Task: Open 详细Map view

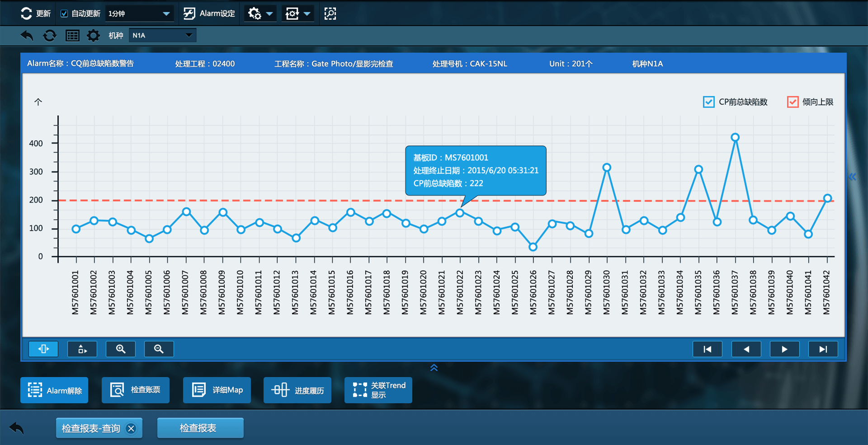Action: pyautogui.click(x=217, y=390)
